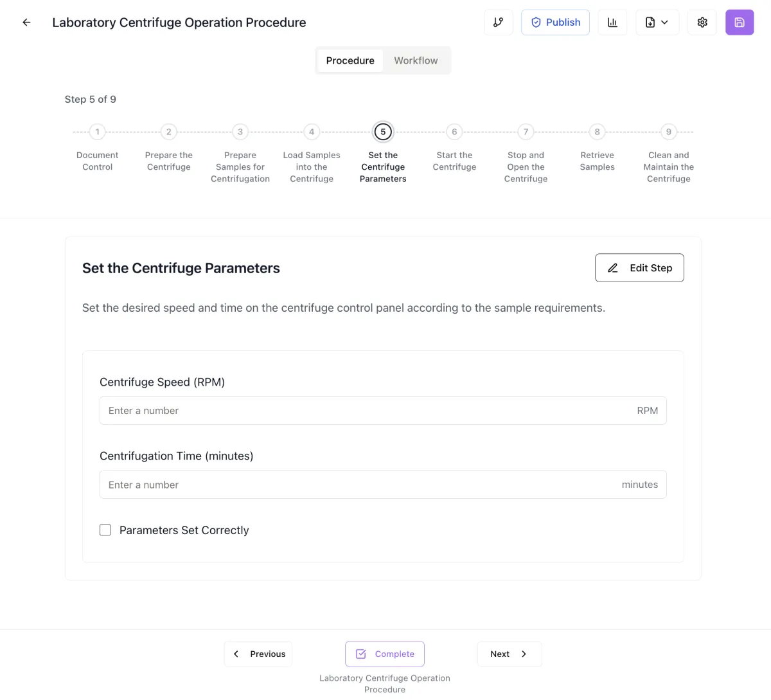Click the Complete checkmark button
771x700 pixels.
[384, 654]
